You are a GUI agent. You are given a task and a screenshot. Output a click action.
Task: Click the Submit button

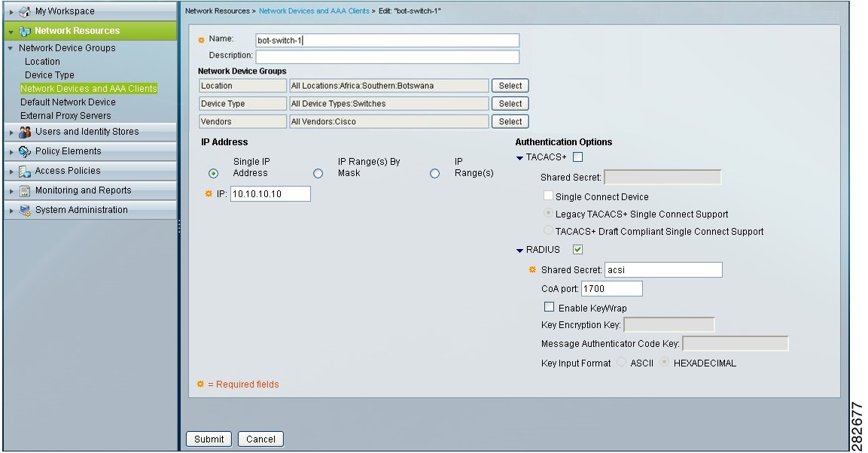click(x=209, y=439)
